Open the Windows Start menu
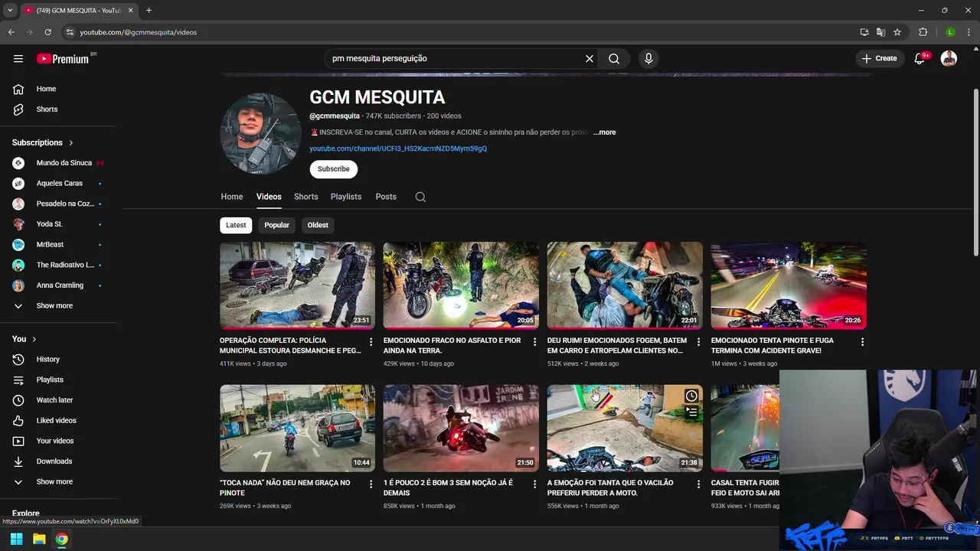Screen dimensions: 980x551 click(x=16, y=539)
